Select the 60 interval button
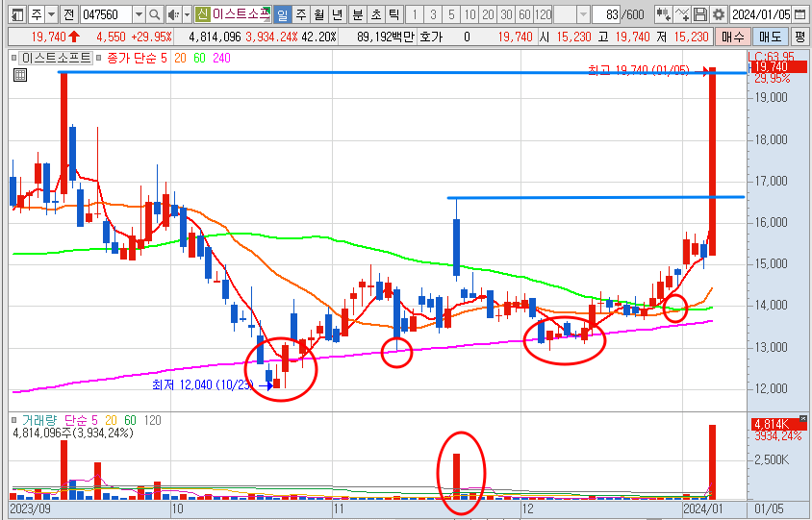Viewport: 812px width, 520px height. point(524,14)
